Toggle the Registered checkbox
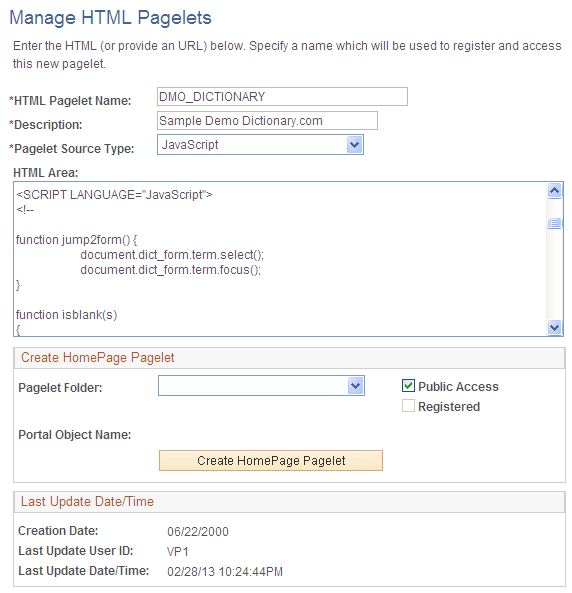 [408, 406]
